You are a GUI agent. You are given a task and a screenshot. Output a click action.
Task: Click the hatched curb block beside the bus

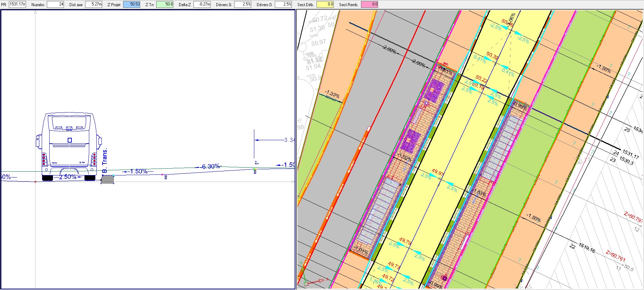107,180
